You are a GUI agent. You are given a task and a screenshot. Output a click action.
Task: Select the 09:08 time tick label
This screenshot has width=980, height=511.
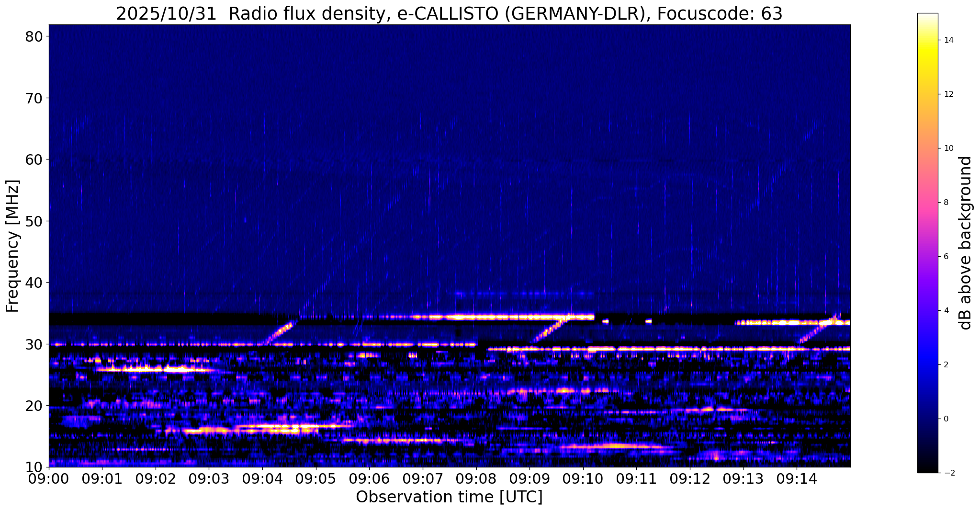coord(476,478)
